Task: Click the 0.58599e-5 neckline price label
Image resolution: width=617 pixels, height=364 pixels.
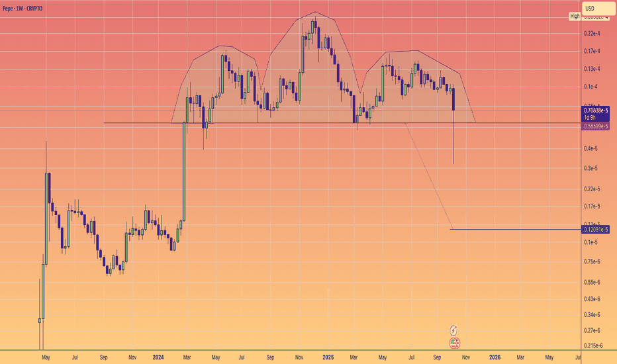Action: (x=595, y=126)
